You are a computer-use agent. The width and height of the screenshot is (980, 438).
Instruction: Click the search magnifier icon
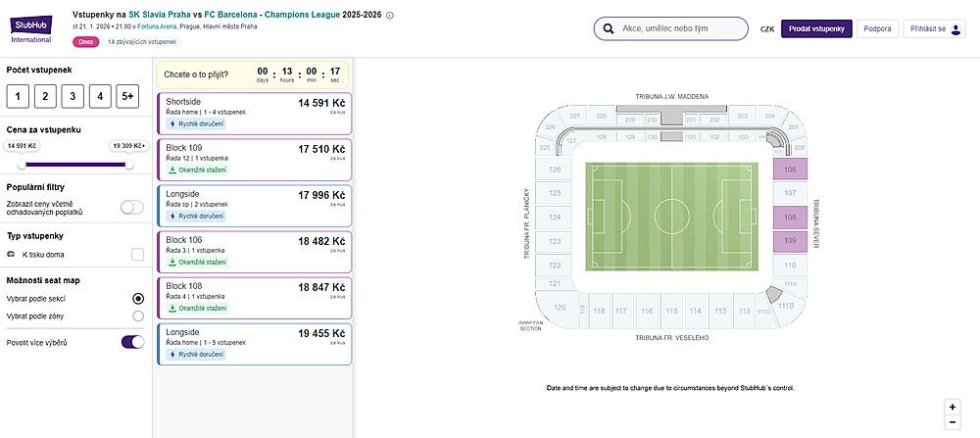[609, 28]
